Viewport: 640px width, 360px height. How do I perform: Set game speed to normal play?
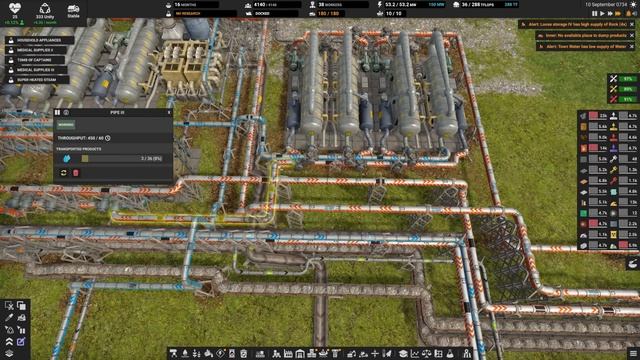pyautogui.click(x=602, y=13)
